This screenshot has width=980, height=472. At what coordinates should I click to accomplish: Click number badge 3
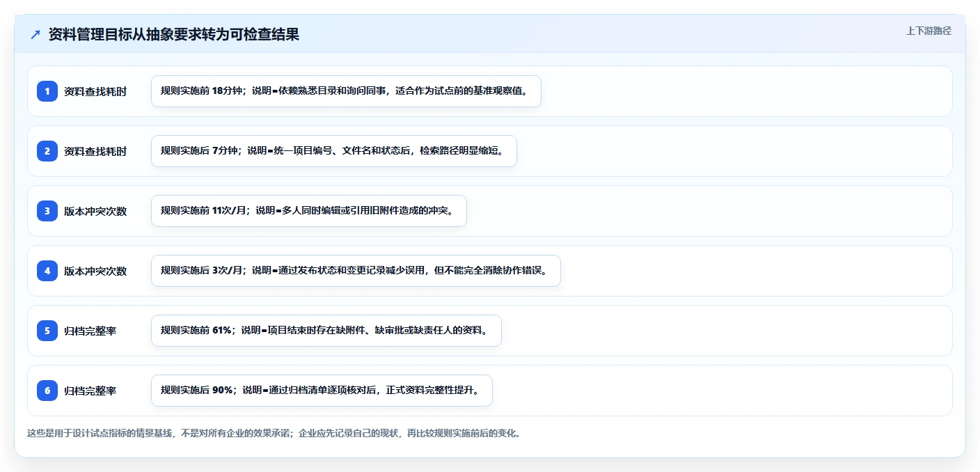(x=47, y=211)
